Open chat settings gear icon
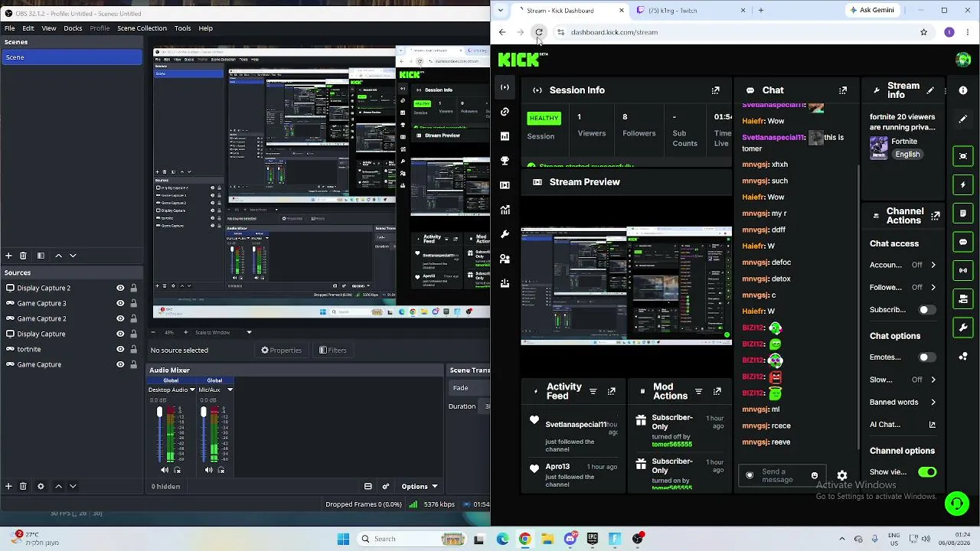Viewport: 980px width, 551px height. [x=842, y=475]
